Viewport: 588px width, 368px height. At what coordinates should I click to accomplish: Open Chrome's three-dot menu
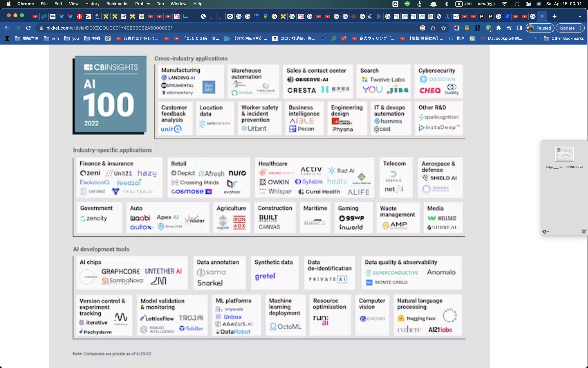[x=580, y=28]
